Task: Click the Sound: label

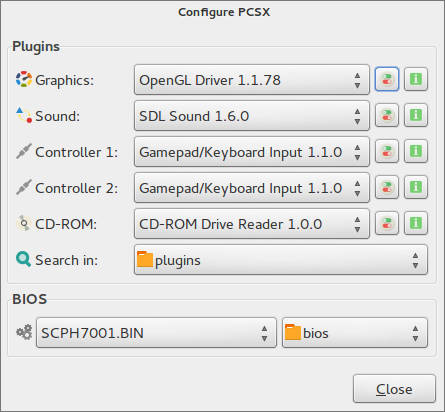Action: [58, 116]
